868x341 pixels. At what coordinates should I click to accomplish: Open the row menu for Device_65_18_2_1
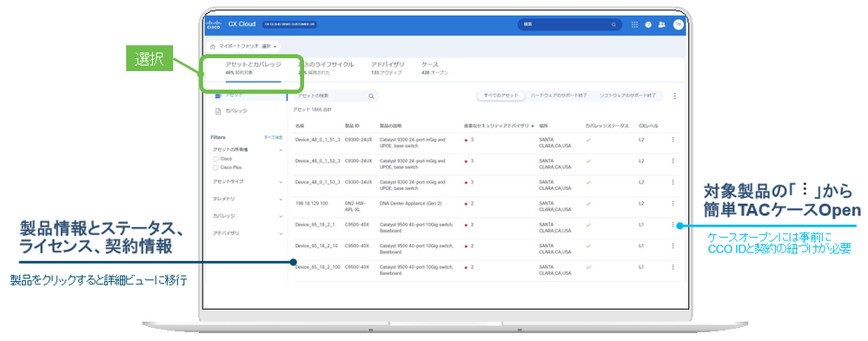click(673, 225)
